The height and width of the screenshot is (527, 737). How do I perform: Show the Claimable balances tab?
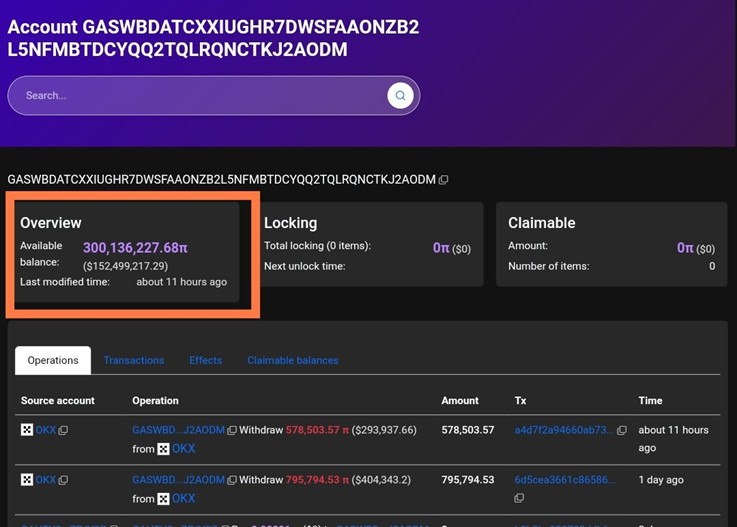point(292,360)
